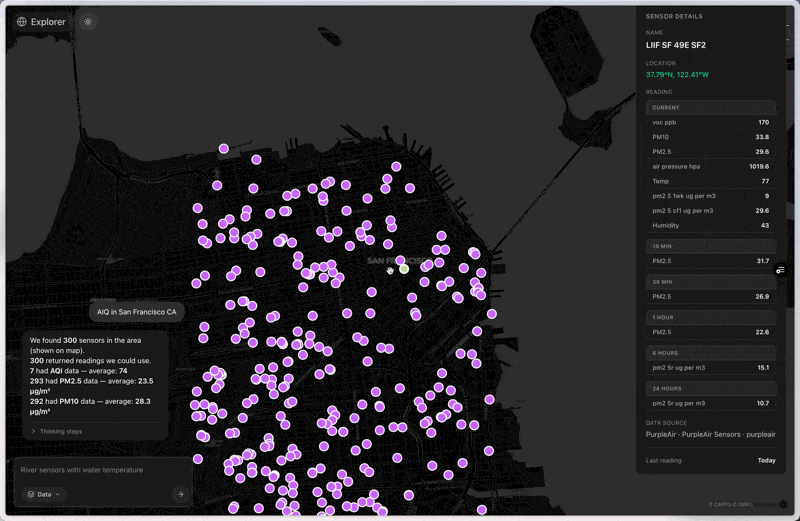This screenshot has width=800, height=521.
Task: Select the highlighted green sensor marker
Action: pyautogui.click(x=404, y=268)
